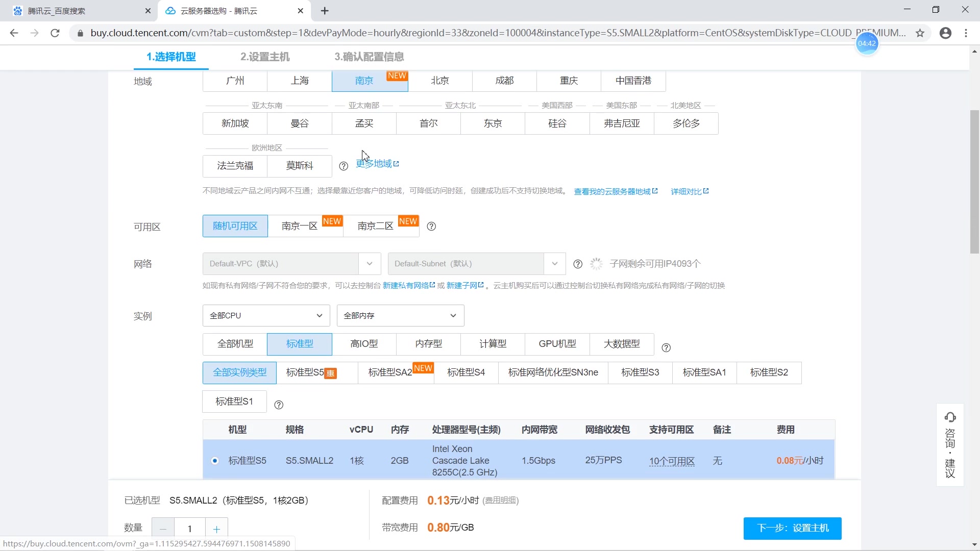Select 高IO型 instance family tab
Screen dimensions: 980x551
point(364,344)
